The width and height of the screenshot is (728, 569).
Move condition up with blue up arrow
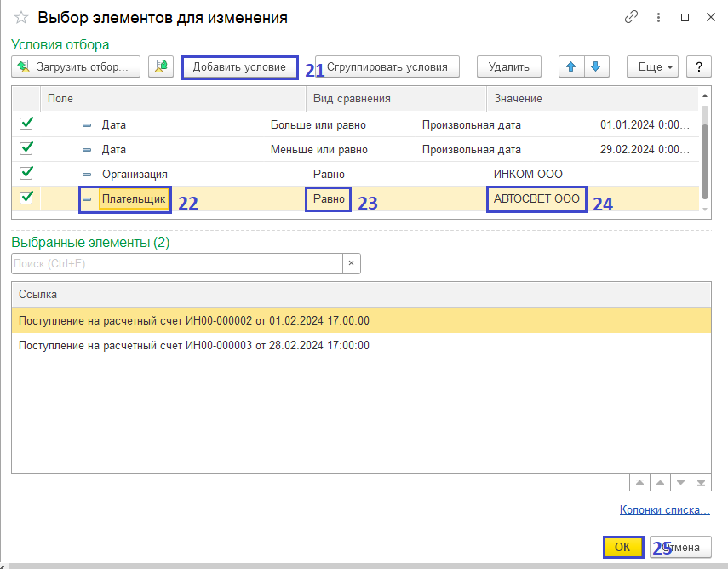click(x=570, y=66)
